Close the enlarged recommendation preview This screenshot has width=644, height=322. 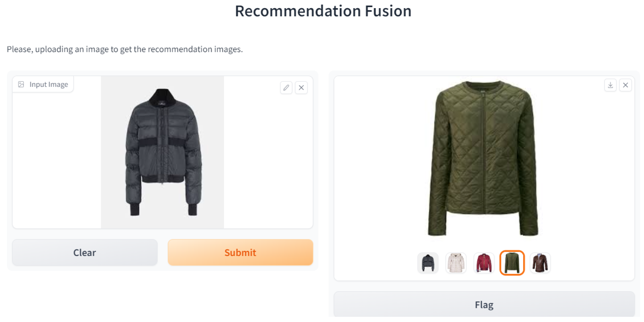point(625,85)
